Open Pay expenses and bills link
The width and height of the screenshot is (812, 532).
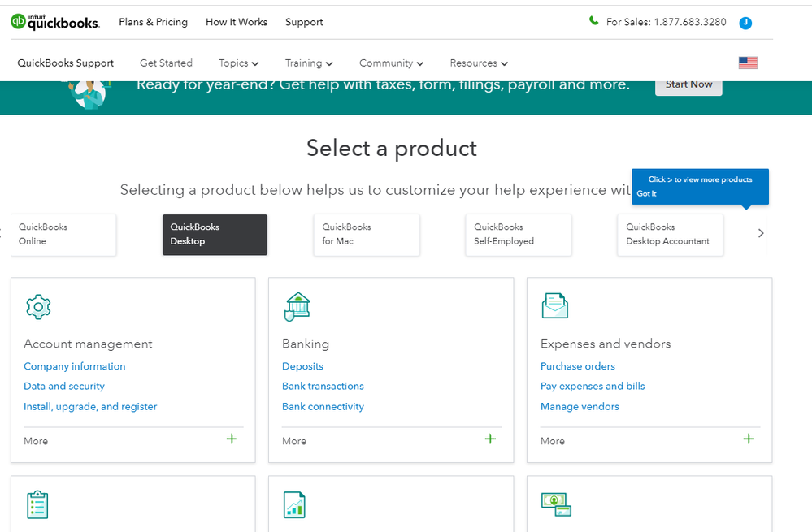[x=593, y=386]
